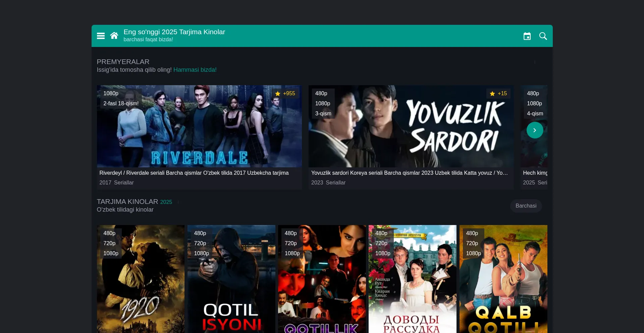Open the Qalb Qotili movie poster
Viewport: 644px width, 333px height.
coord(503,279)
